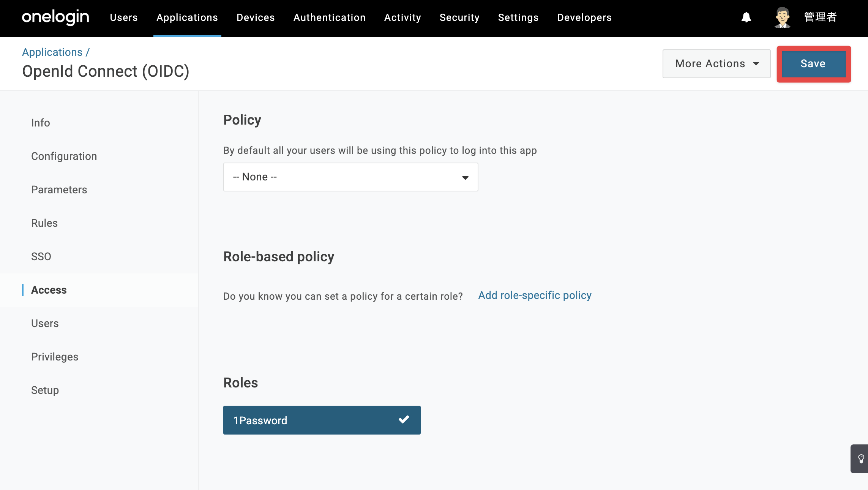
Task: Open the Policy dropdown set to None
Action: (350, 177)
